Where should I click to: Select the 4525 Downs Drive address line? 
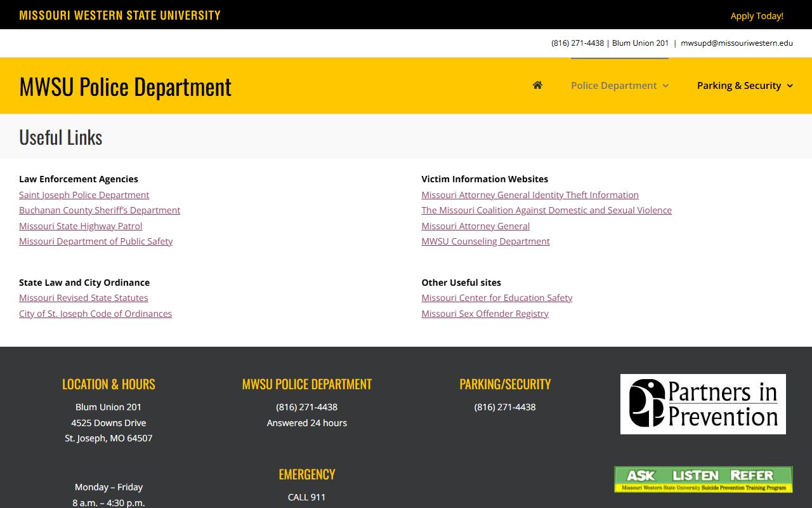tap(108, 423)
